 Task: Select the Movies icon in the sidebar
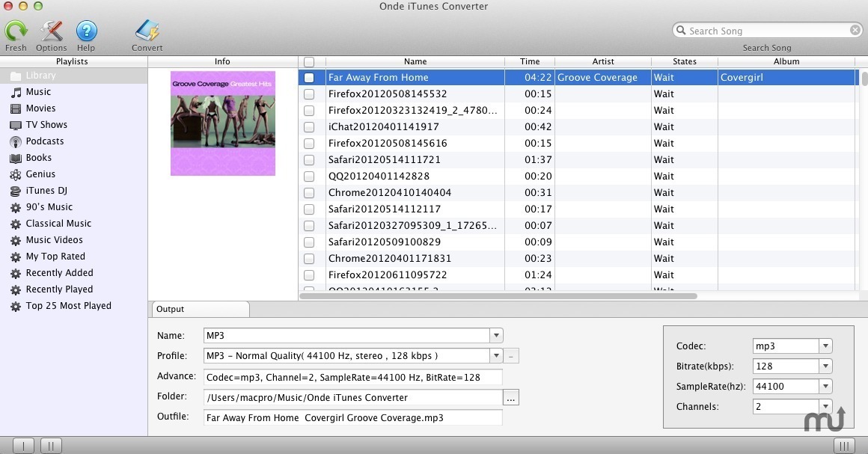(x=15, y=108)
